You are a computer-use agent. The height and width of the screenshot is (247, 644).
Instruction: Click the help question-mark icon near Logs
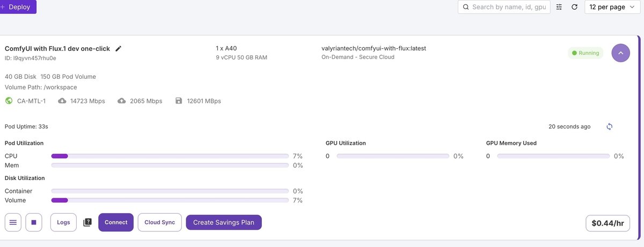(87, 222)
